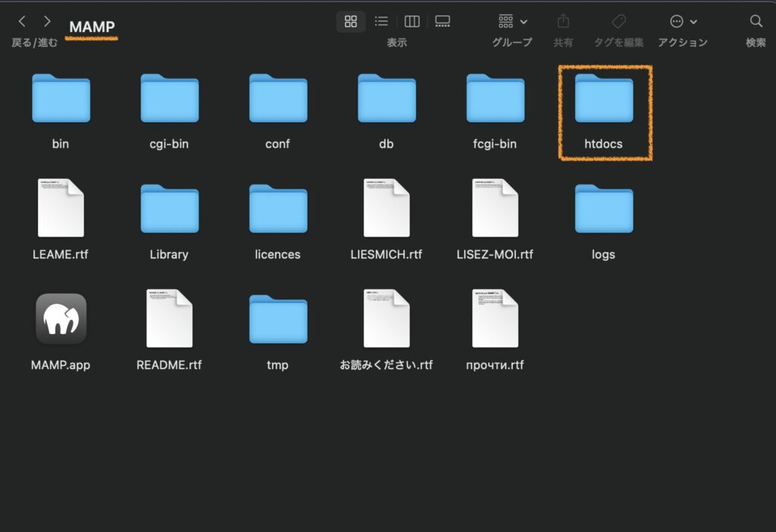
Task: Click the LEAME.rtf name label
Action: 61,255
